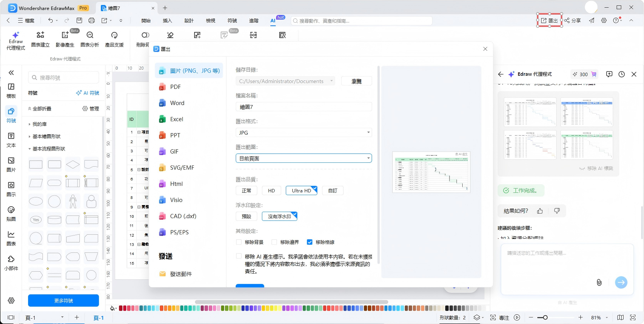This screenshot has width=644, height=324.
Task: Open the 儲存目錄 path dropdown
Action: (285, 81)
